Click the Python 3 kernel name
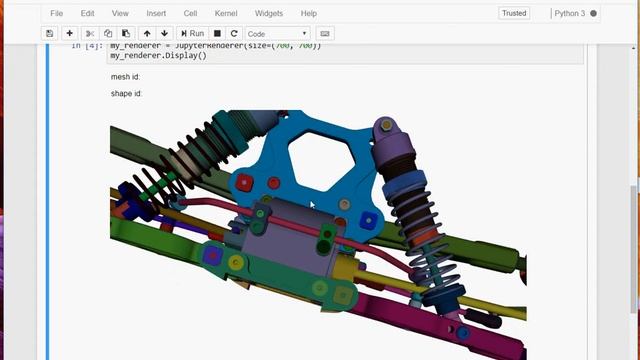This screenshot has height=360, width=640. pos(569,13)
